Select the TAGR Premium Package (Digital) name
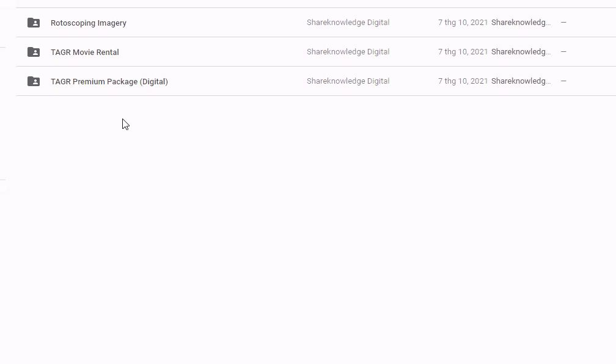The height and width of the screenshot is (364, 616). click(109, 82)
